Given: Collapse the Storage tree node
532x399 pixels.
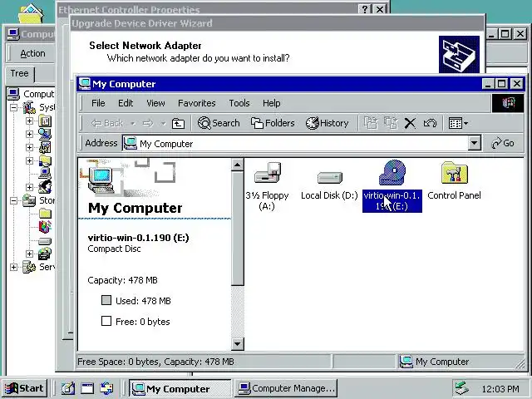Looking at the screenshot, I should (x=13, y=201).
